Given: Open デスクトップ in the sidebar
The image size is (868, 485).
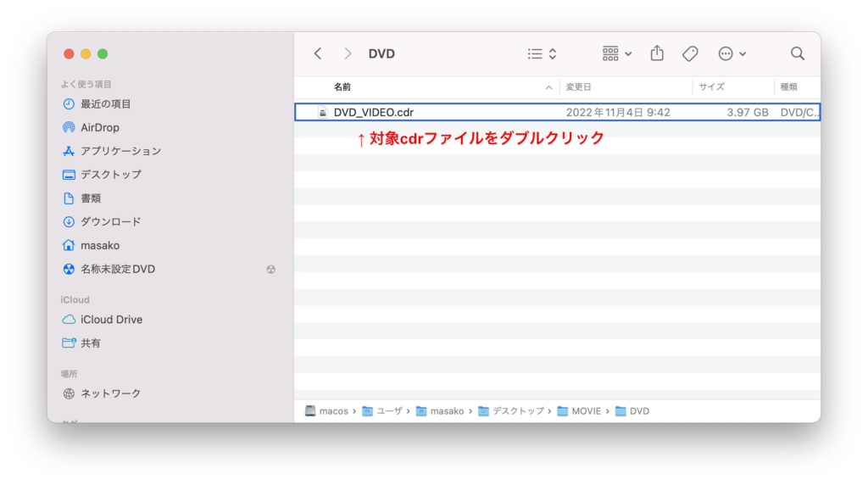Looking at the screenshot, I should coord(111,175).
